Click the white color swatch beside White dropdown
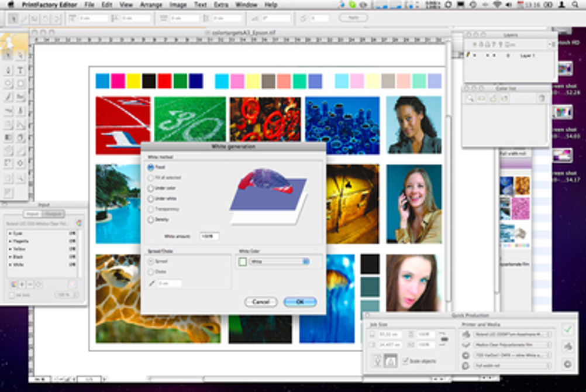This screenshot has height=392, width=586. tap(243, 262)
